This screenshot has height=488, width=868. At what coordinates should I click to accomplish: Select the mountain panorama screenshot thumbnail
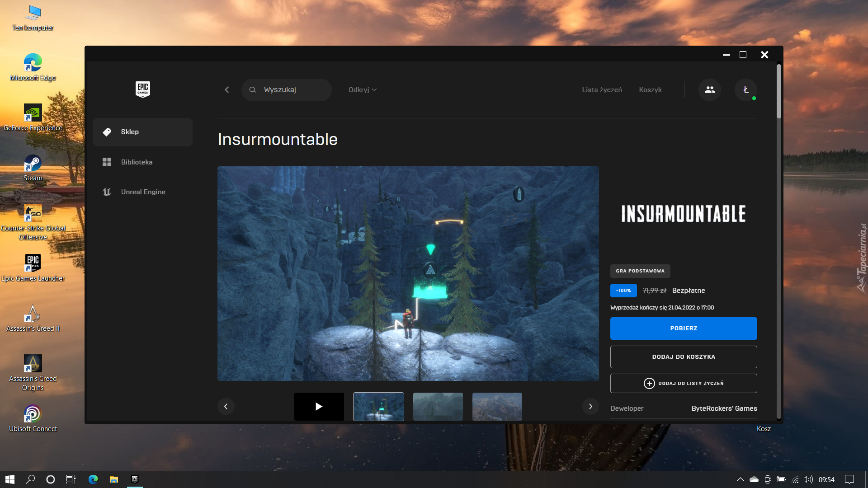click(x=497, y=406)
